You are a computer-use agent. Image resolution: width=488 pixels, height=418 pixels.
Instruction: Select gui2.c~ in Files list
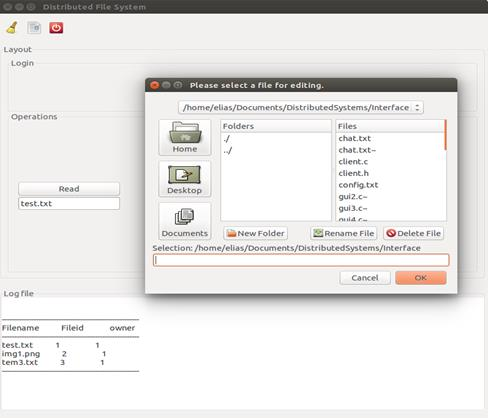(390, 197)
